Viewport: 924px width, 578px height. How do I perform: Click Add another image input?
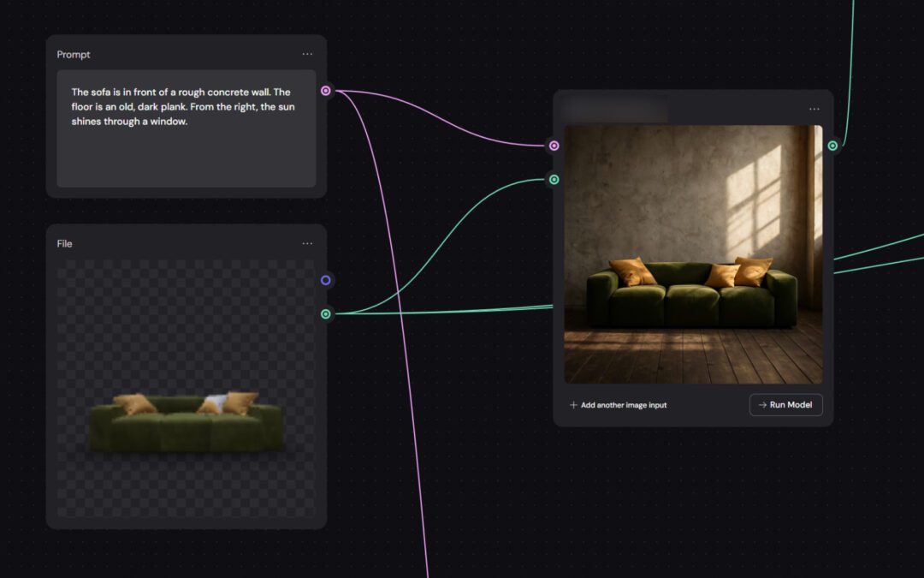point(623,405)
